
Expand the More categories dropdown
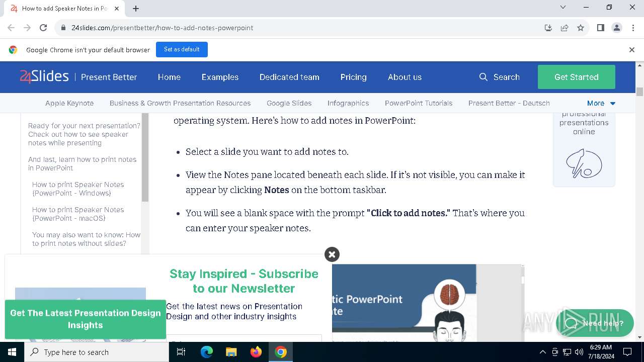point(601,103)
